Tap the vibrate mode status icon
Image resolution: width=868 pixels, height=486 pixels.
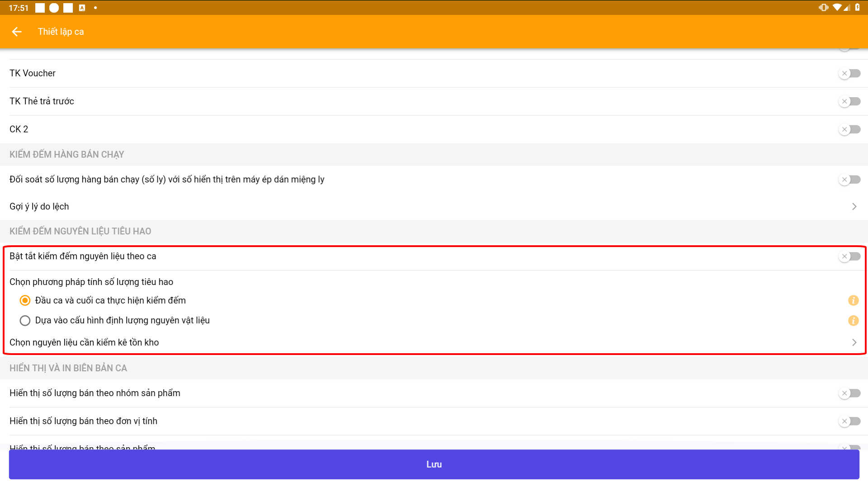pyautogui.click(x=823, y=8)
